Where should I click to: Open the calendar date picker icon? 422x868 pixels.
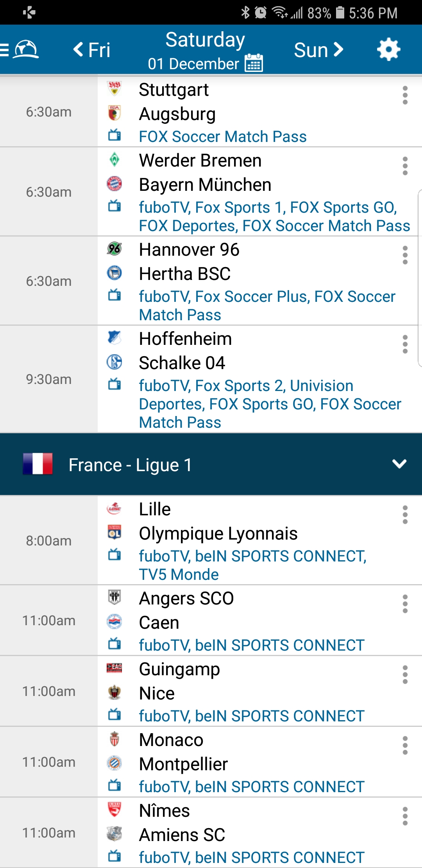point(254,63)
